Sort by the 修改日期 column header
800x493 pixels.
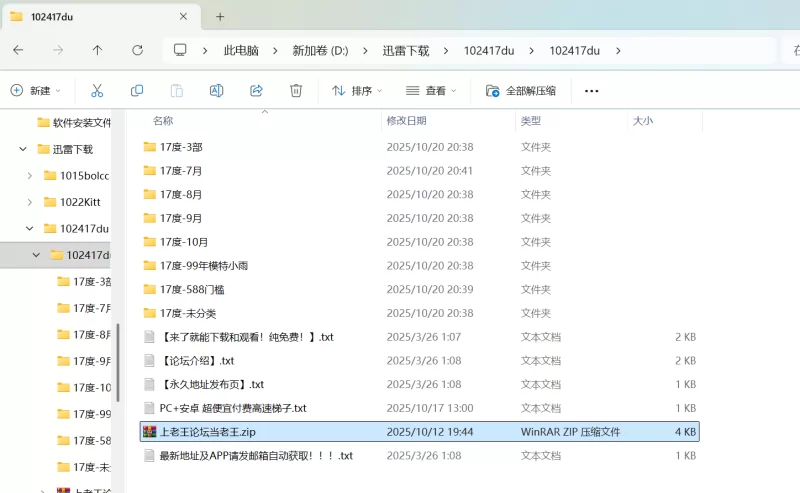405,120
